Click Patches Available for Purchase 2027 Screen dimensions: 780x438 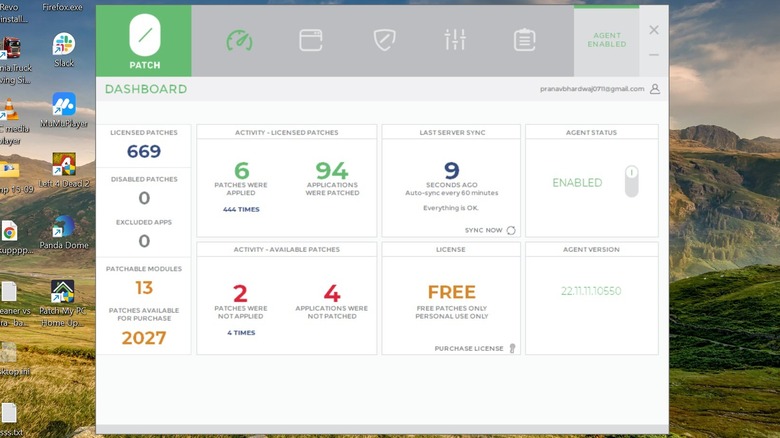tap(144, 337)
